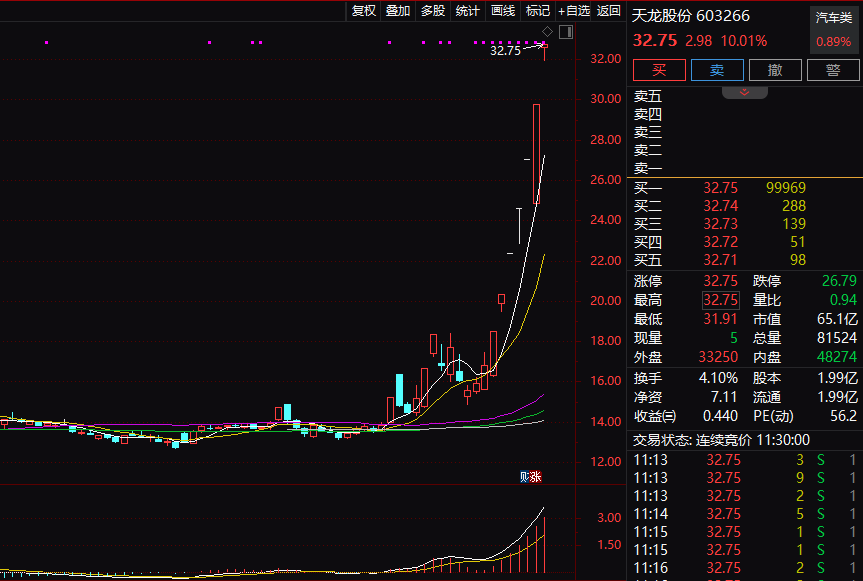Image resolution: width=863 pixels, height=581 pixels.
Task: Select the 买一 bid row at 32.75
Action: click(x=720, y=188)
